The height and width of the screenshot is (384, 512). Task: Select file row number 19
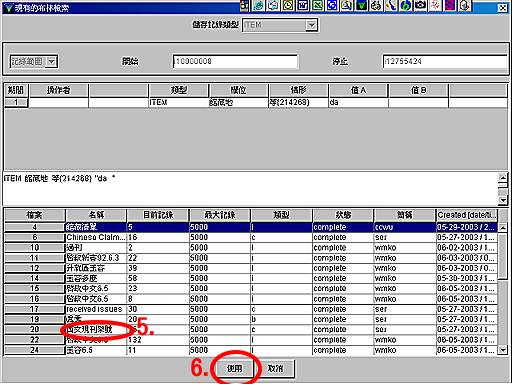251,319
